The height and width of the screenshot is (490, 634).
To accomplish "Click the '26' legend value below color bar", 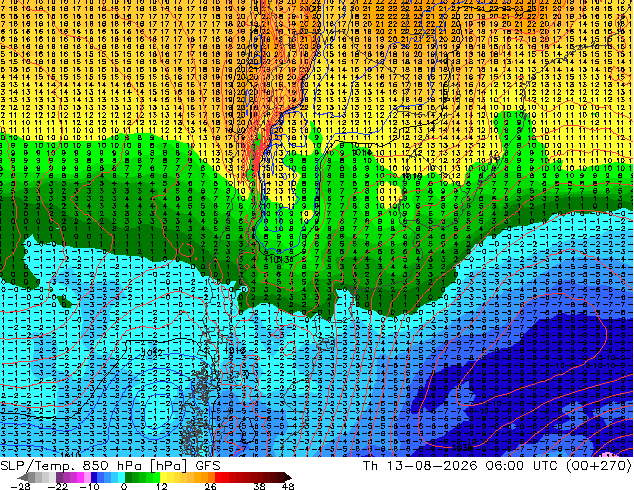I will tap(210, 486).
